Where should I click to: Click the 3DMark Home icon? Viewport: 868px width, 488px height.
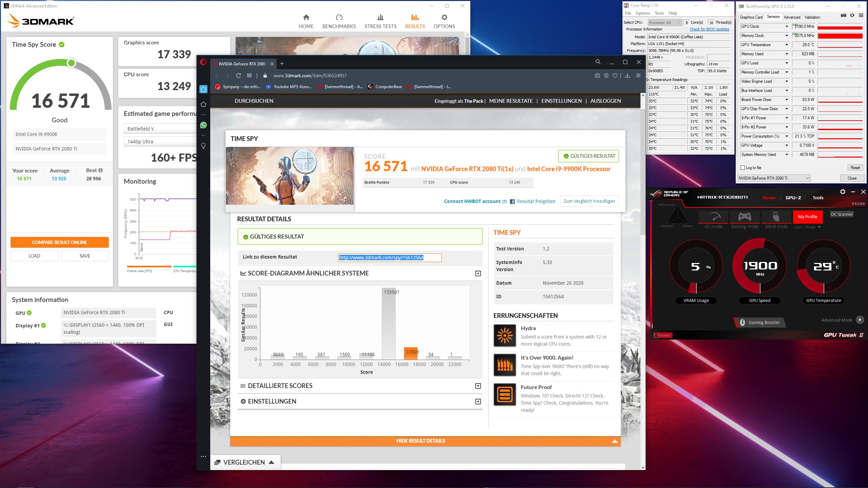click(x=306, y=18)
